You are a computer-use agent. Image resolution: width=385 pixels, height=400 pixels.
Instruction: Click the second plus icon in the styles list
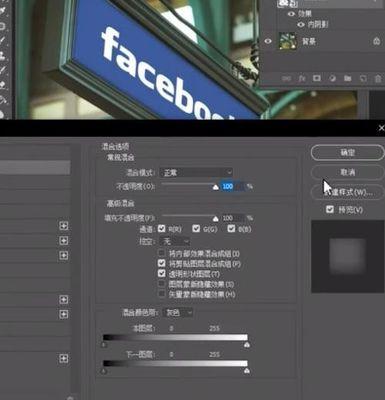64,241
